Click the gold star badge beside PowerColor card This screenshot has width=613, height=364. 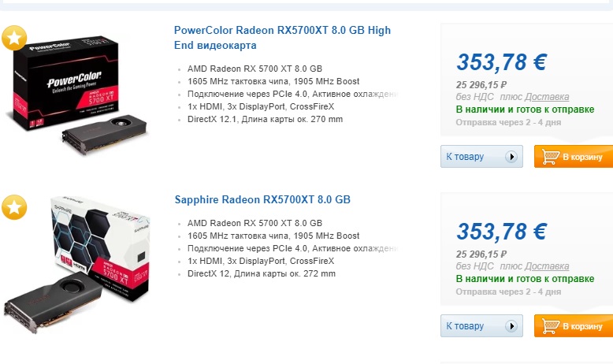click(15, 38)
